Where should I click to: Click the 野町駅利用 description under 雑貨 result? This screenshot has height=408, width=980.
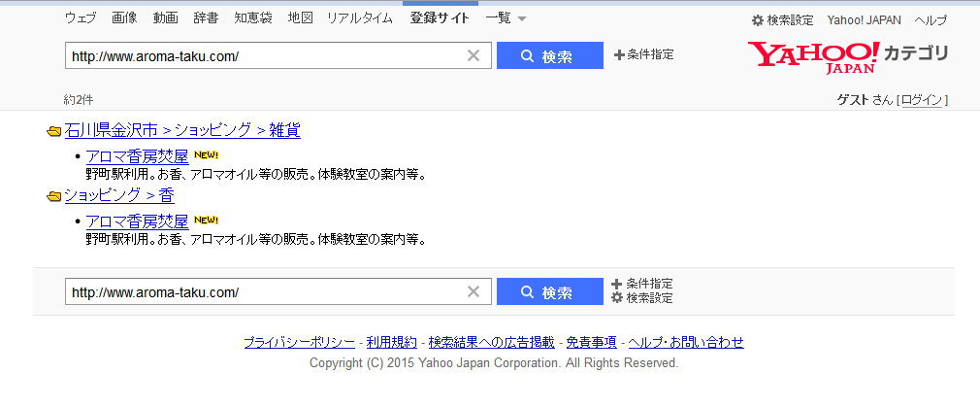(x=256, y=174)
